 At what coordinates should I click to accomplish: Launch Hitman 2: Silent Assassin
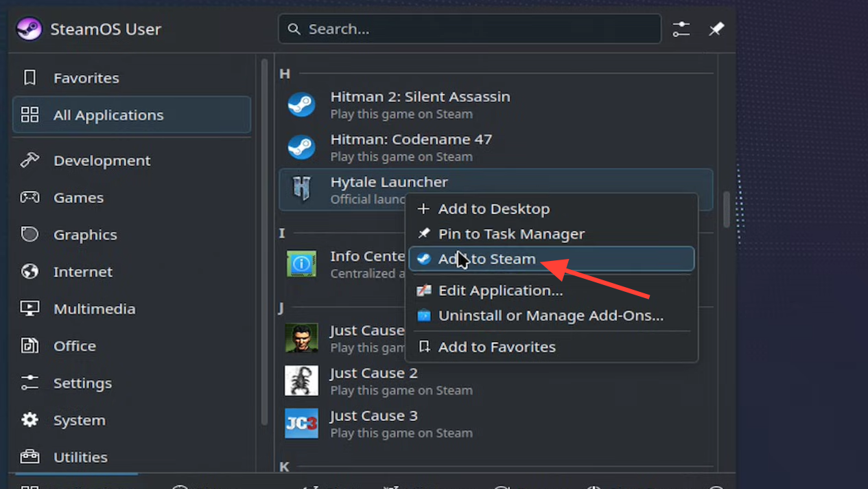pos(496,104)
